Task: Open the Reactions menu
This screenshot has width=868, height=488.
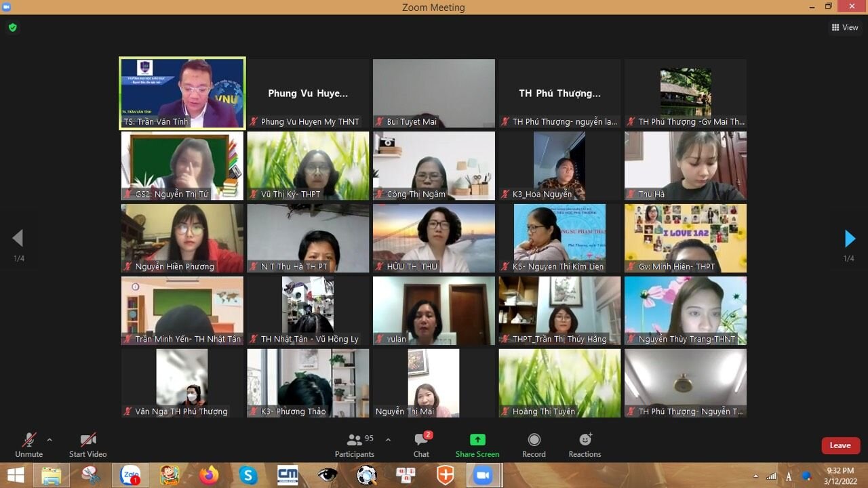Action: 585,445
